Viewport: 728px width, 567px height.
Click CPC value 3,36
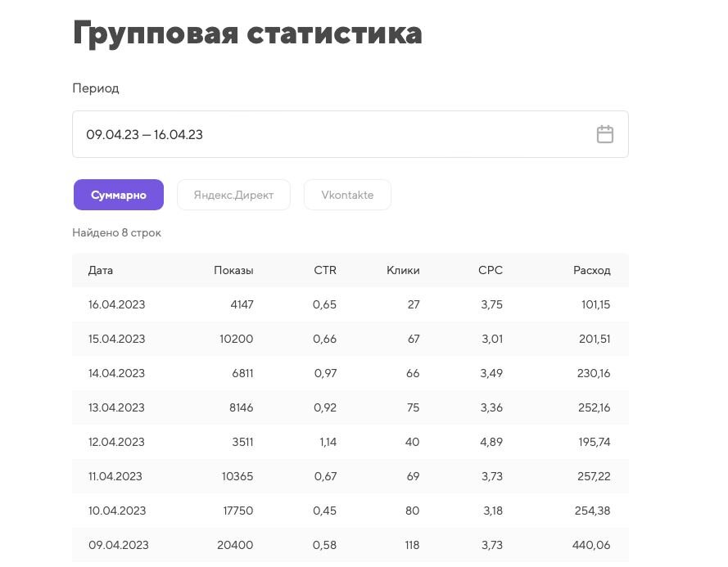(491, 407)
